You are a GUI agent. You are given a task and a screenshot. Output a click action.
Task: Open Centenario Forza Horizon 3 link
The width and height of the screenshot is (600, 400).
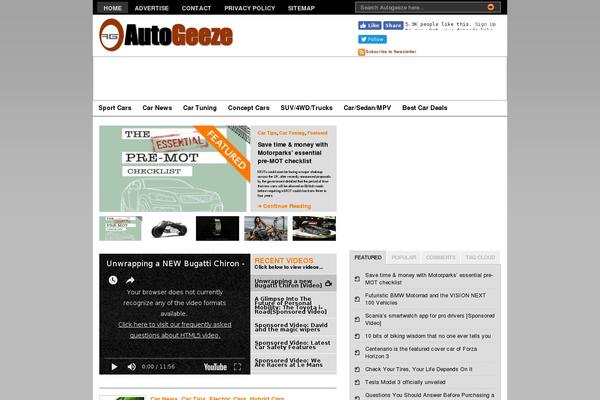(x=421, y=353)
